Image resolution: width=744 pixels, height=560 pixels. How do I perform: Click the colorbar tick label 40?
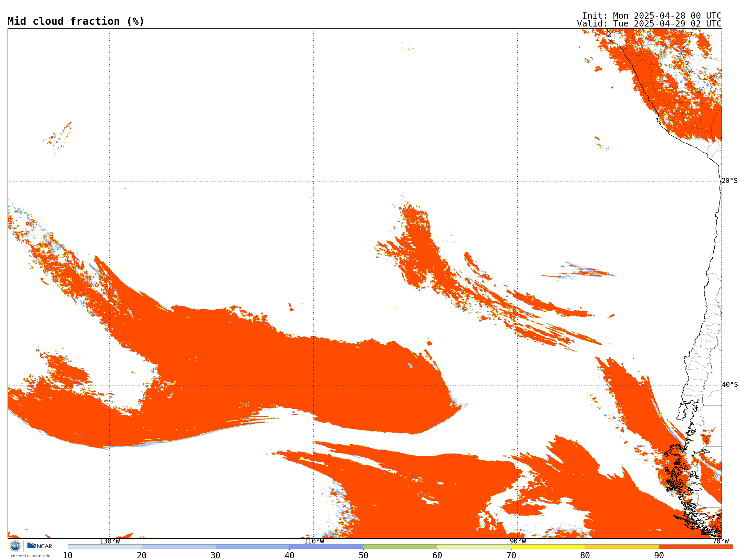pyautogui.click(x=289, y=556)
